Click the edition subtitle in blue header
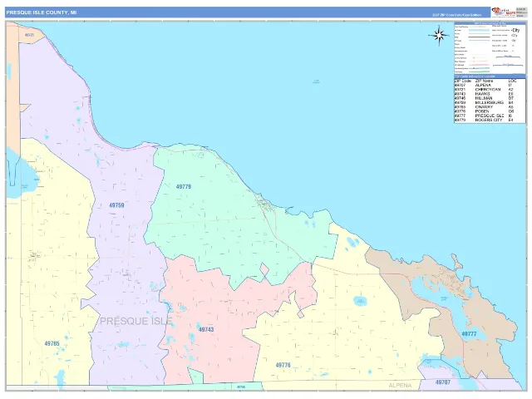The width and height of the screenshot is (532, 399). point(456,15)
